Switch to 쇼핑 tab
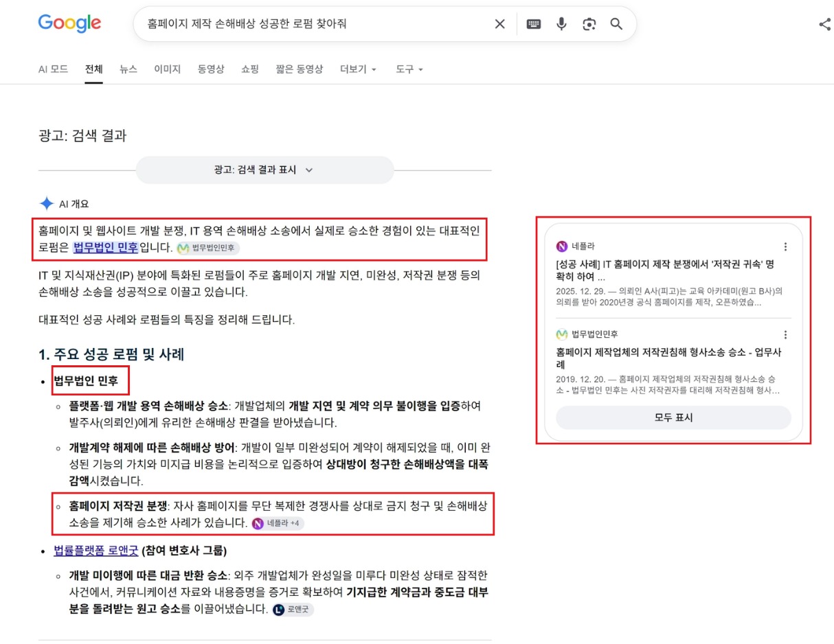834x644 pixels. click(250, 69)
